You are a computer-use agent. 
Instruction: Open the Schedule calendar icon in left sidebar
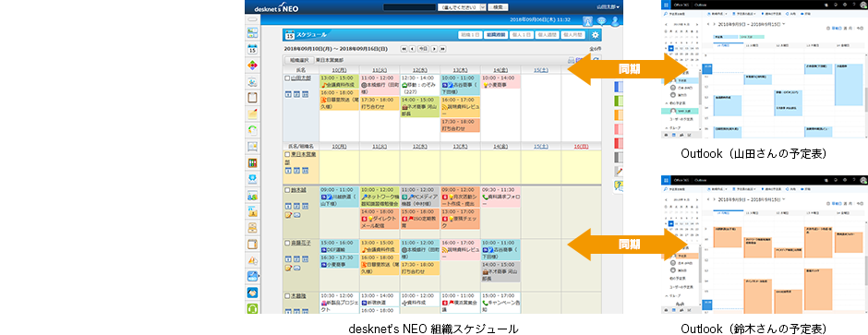[252, 49]
